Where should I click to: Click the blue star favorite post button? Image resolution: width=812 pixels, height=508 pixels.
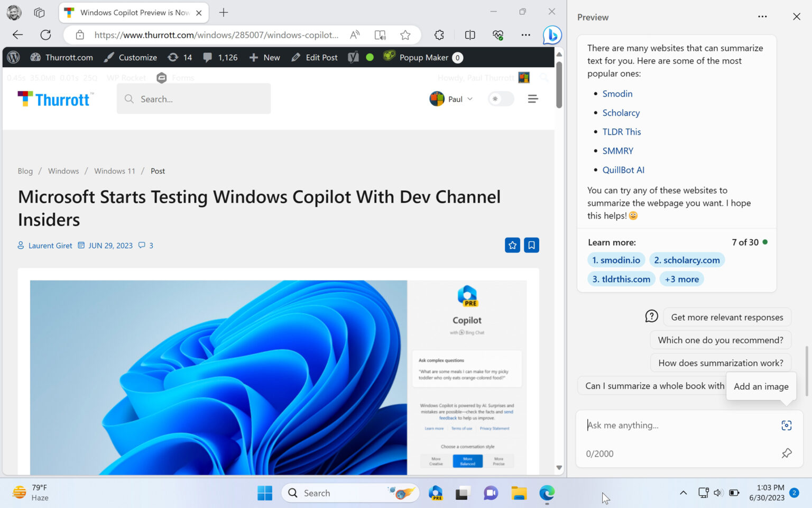[512, 245]
